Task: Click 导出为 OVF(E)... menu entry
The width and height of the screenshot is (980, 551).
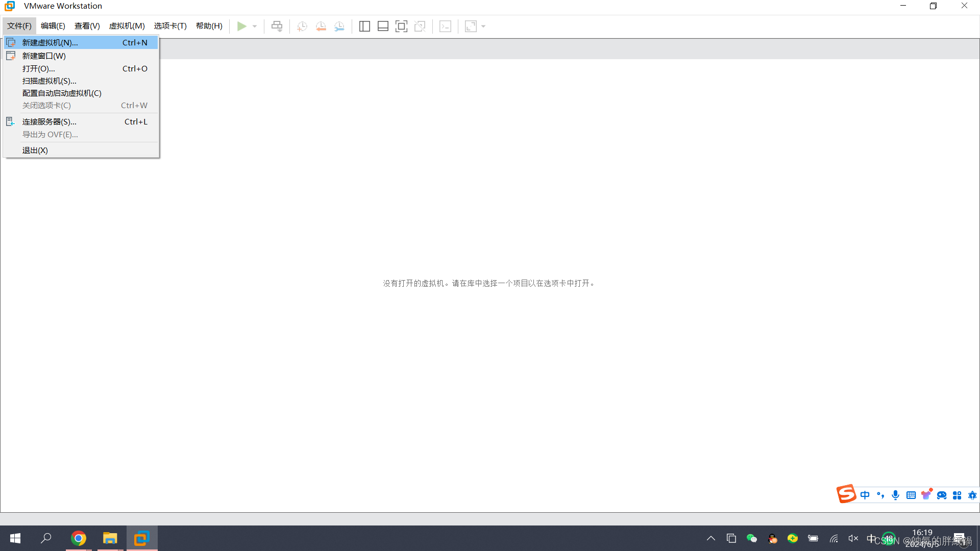Action: click(81, 134)
